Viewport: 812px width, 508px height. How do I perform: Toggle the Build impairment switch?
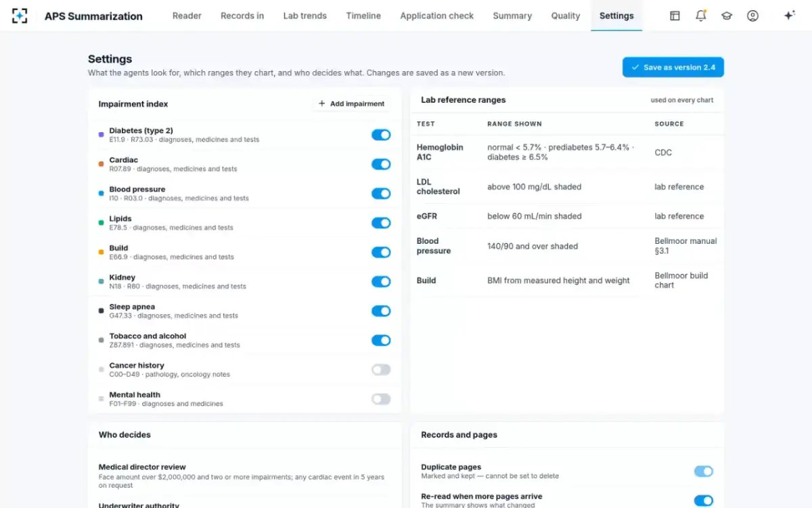381,252
